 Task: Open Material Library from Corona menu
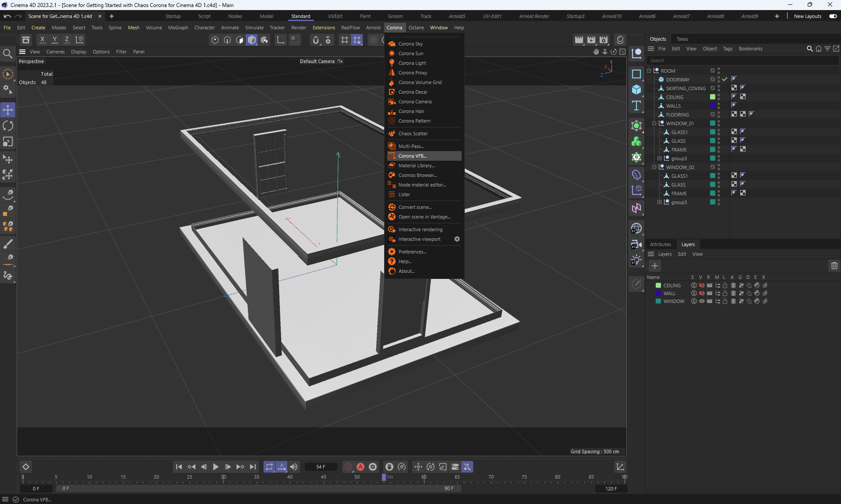pos(416,166)
